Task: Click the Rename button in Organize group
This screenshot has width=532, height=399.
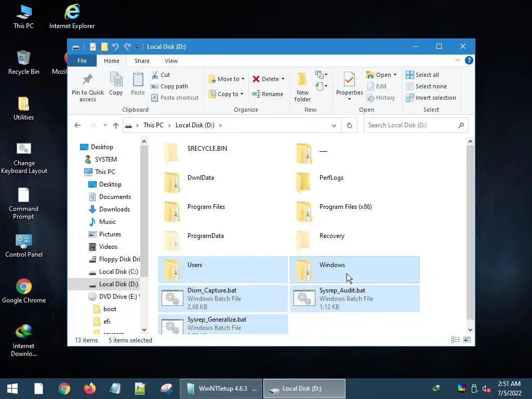Action: tap(268, 94)
